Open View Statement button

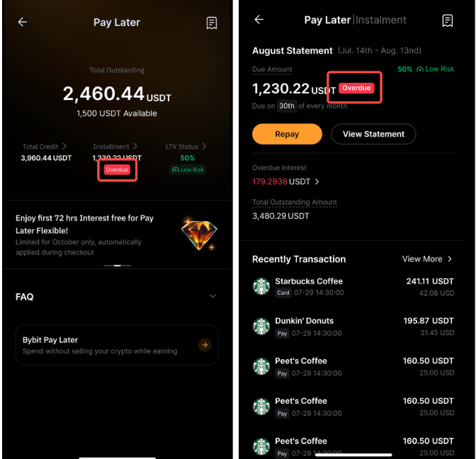373,134
